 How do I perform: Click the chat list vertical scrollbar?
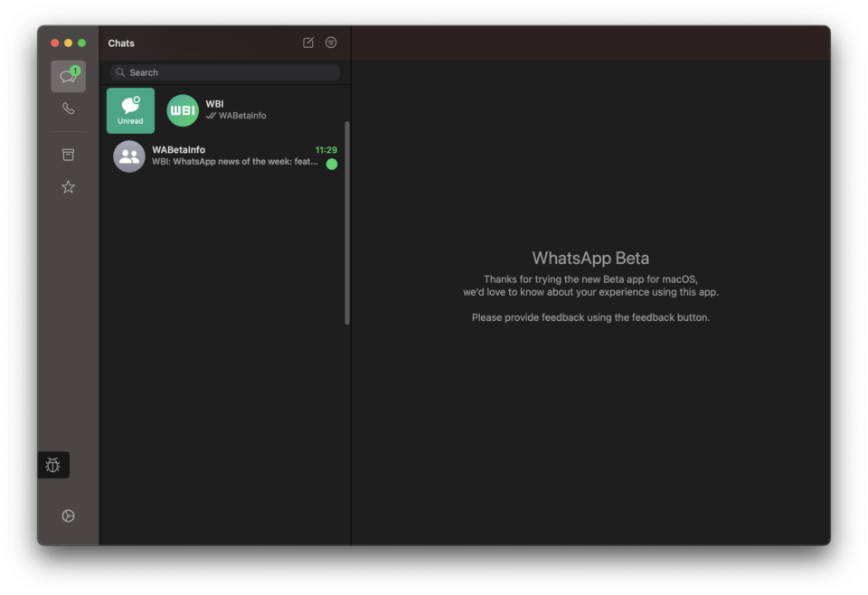point(347,222)
